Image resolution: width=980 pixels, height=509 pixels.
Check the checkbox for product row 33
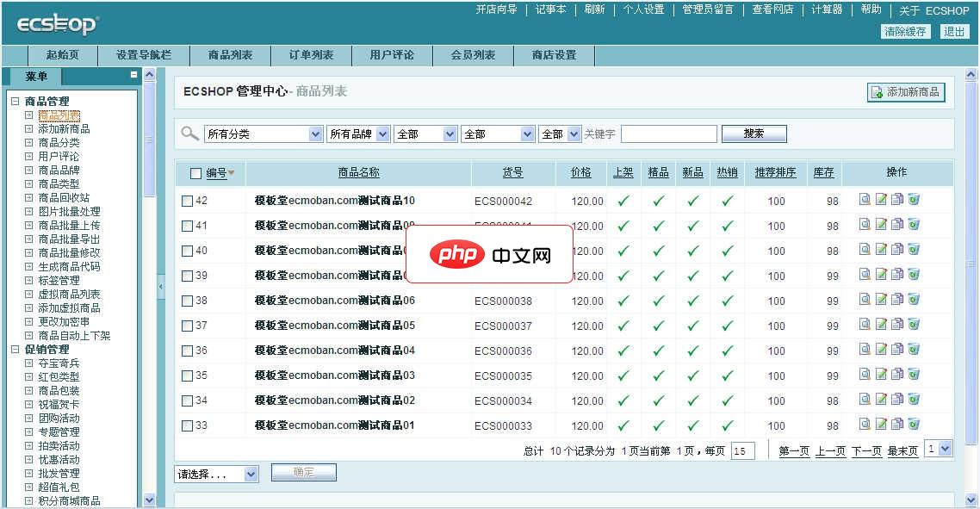189,423
